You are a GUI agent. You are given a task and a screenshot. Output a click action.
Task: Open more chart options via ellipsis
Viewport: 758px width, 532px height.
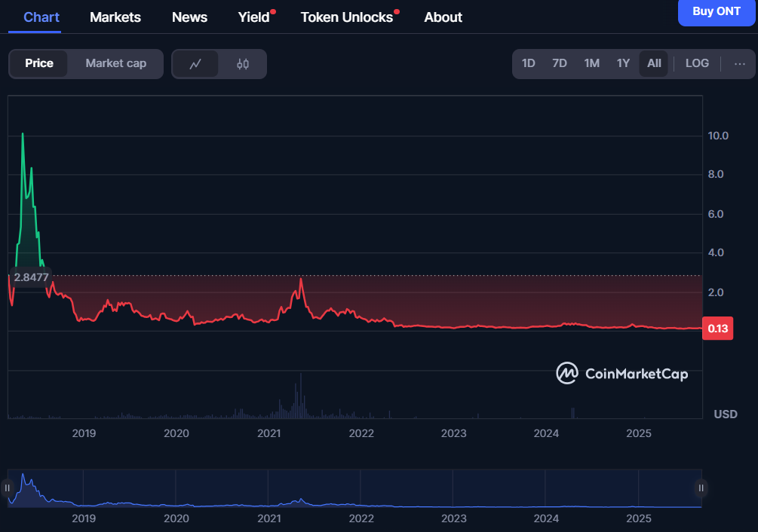pos(739,64)
